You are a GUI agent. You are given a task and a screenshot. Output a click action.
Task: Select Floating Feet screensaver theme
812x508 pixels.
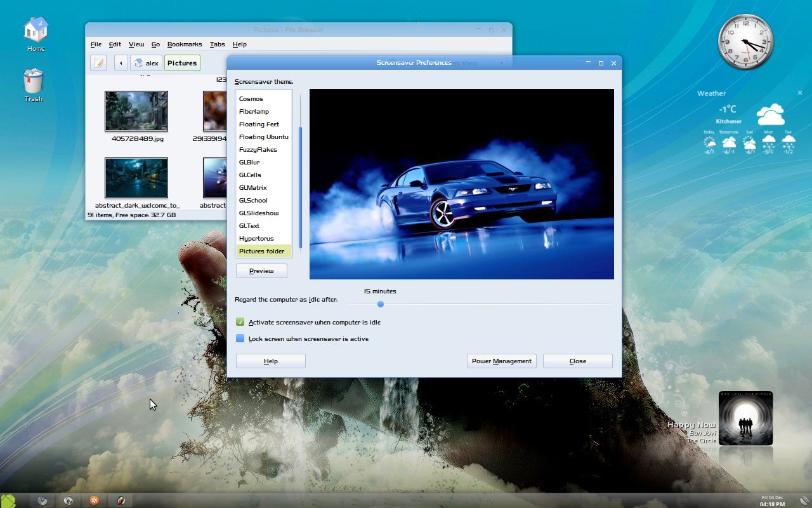pos(264,124)
